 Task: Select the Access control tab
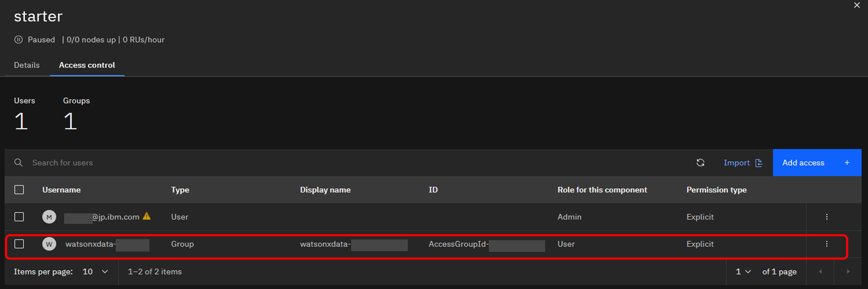coord(87,65)
